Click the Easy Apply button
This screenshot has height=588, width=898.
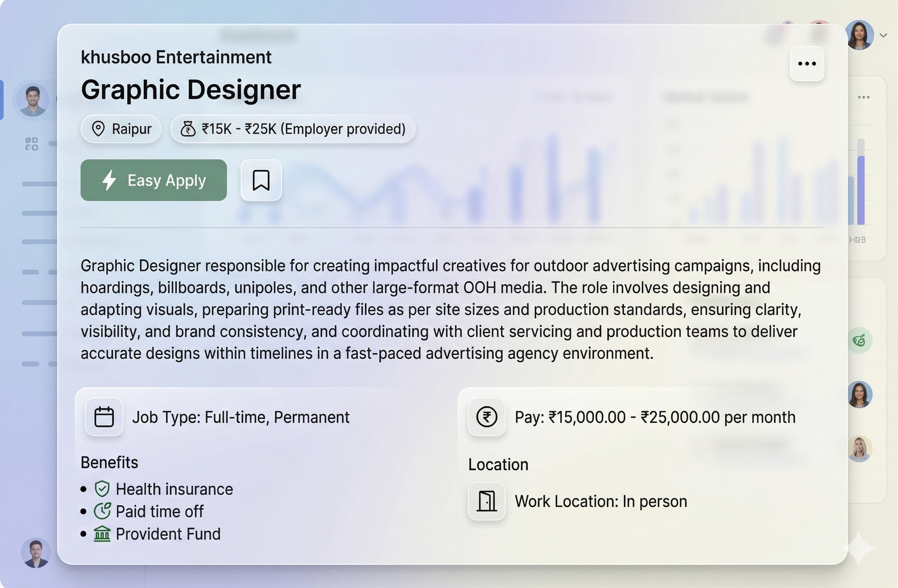click(x=154, y=180)
